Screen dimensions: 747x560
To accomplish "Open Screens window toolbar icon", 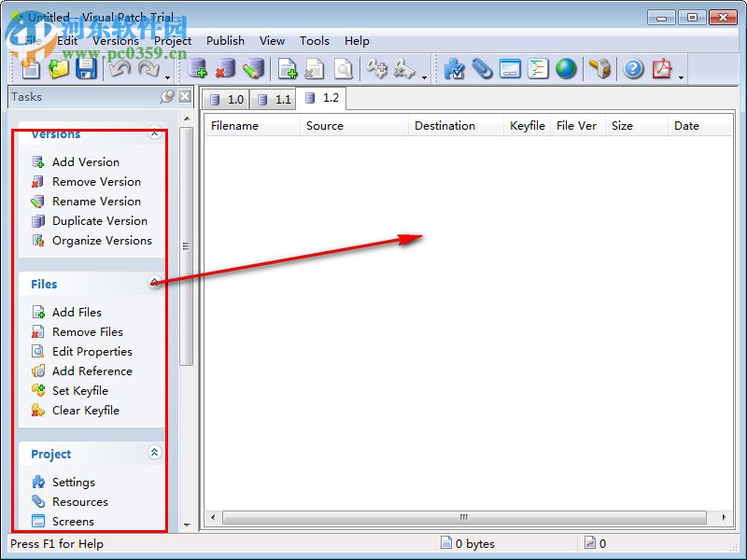I will [x=510, y=69].
